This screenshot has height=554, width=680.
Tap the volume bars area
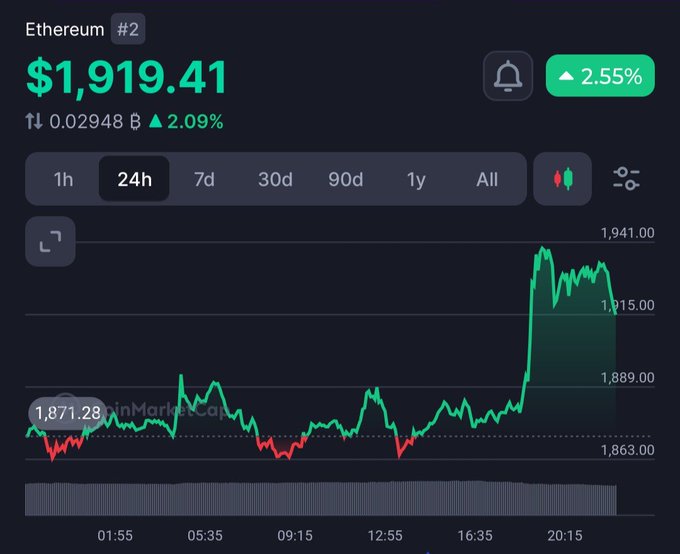[x=321, y=498]
